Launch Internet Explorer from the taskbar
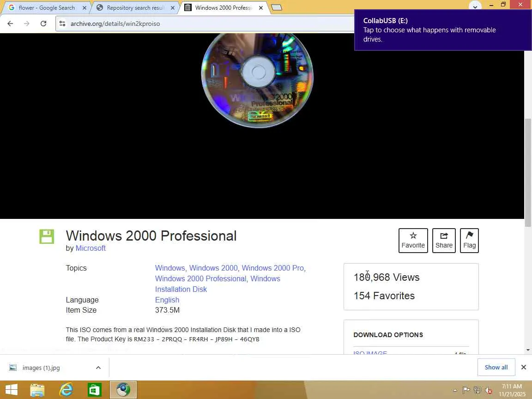This screenshot has height=399, width=532. click(x=66, y=390)
